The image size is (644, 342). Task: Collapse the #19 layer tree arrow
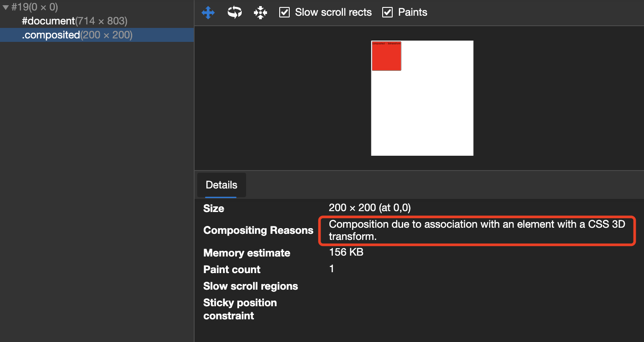(6, 7)
